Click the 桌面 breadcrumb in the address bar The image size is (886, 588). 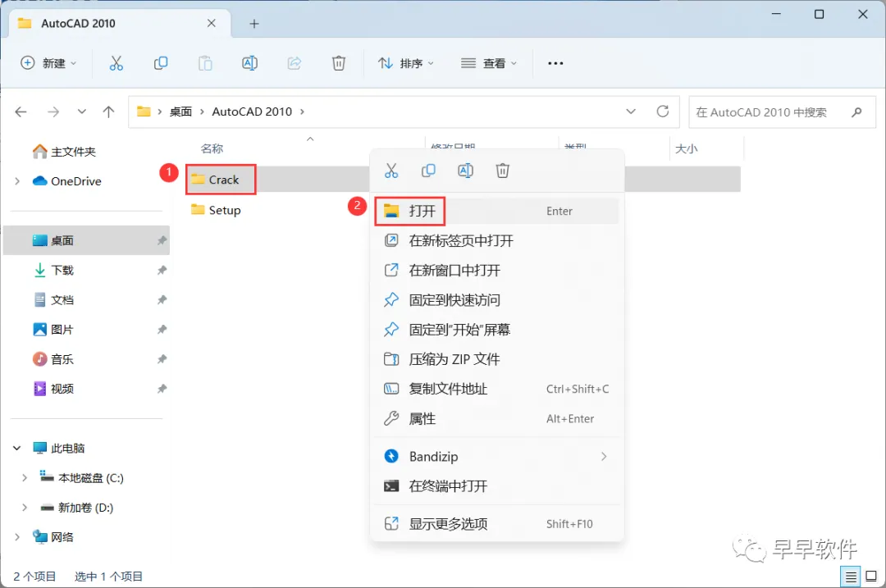pos(180,112)
